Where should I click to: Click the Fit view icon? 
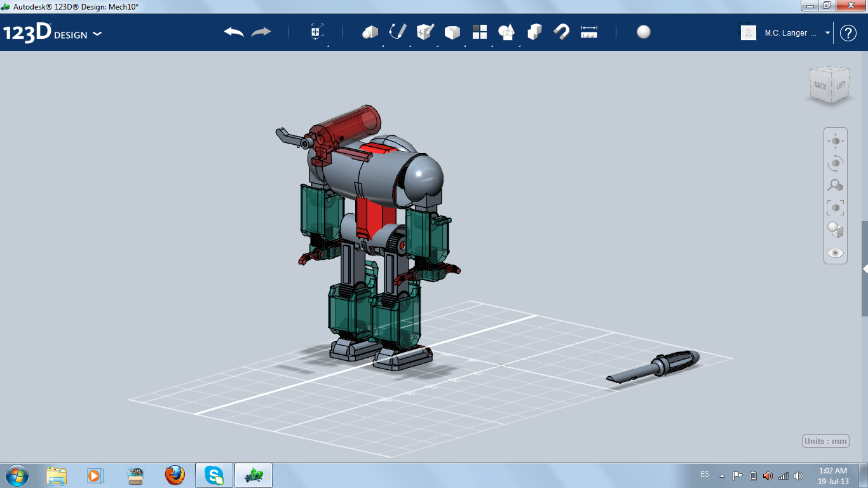click(836, 207)
